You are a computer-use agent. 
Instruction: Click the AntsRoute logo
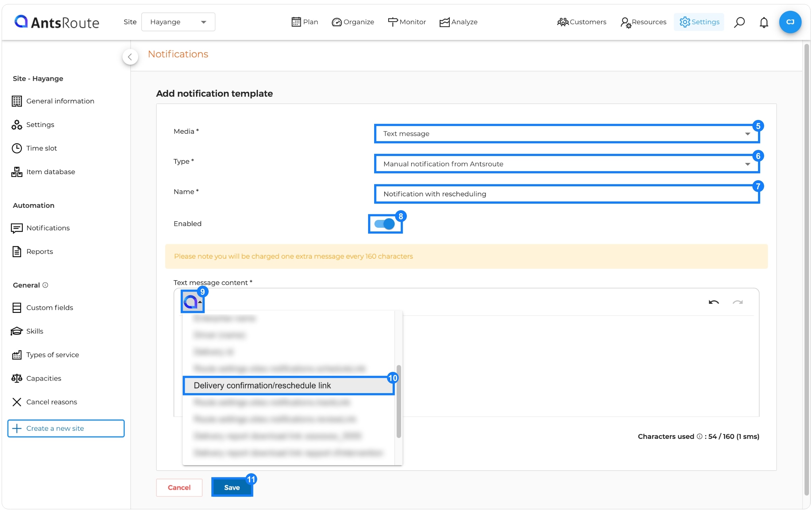click(57, 22)
